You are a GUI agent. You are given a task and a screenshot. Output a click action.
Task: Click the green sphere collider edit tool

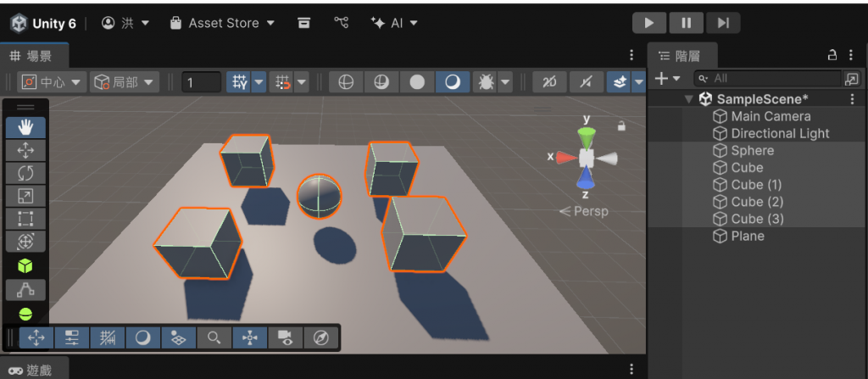click(25, 315)
